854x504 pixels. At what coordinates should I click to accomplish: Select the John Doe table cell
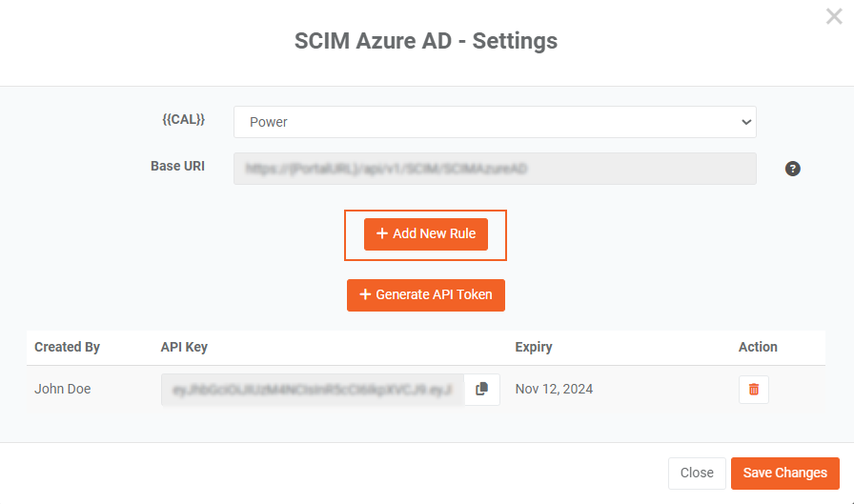62,389
